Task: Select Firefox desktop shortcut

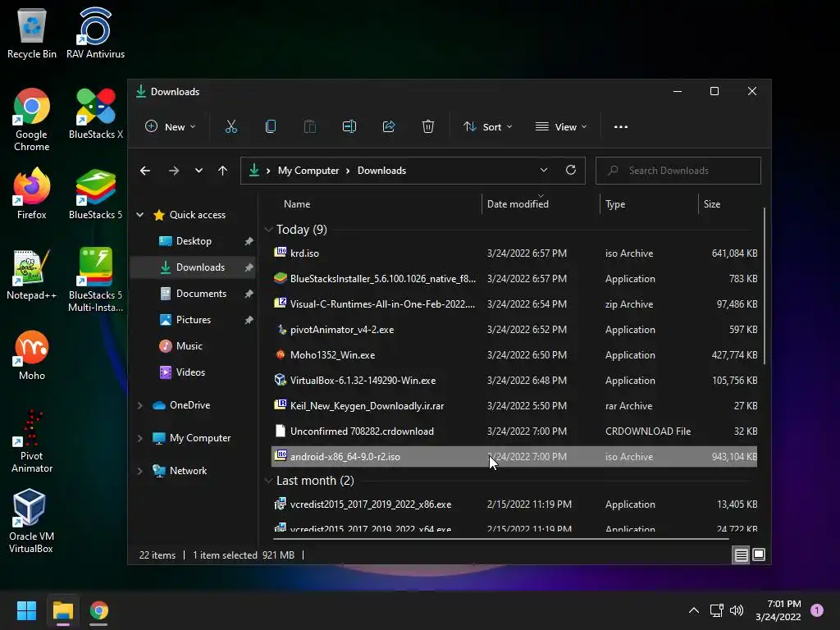Action: click(32, 194)
